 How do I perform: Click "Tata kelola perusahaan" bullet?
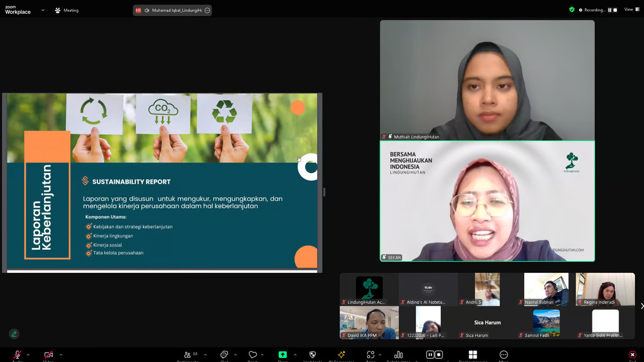118,252
